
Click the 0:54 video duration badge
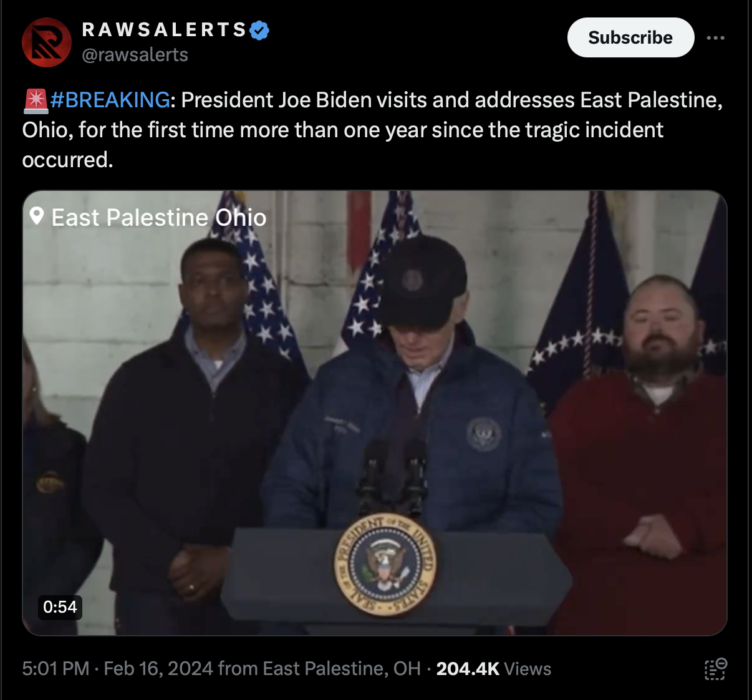pyautogui.click(x=60, y=606)
